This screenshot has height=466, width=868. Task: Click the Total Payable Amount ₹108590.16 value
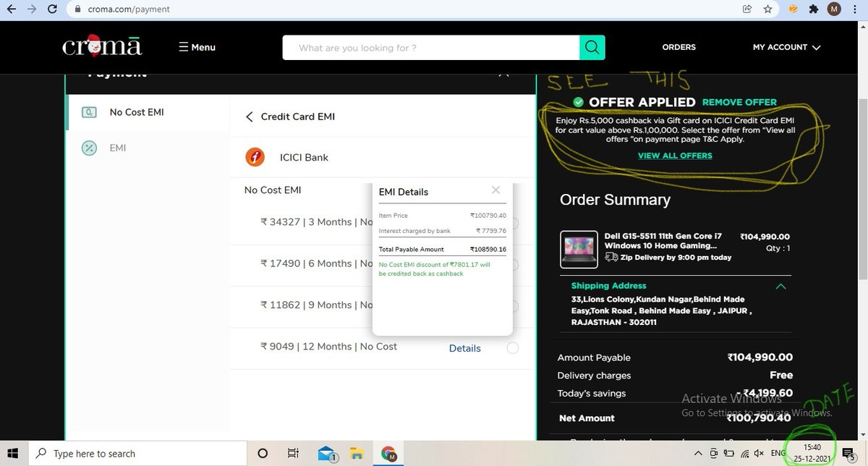(488, 249)
